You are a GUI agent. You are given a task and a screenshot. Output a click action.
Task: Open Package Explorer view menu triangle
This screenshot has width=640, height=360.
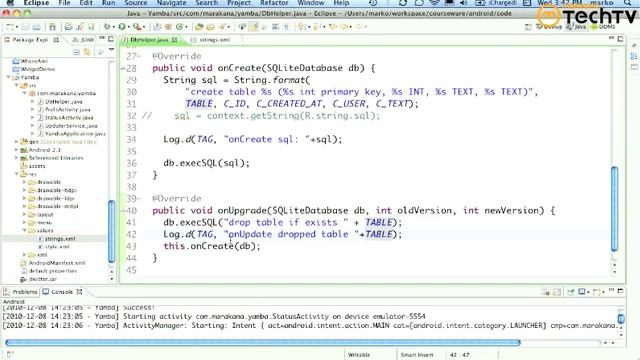(111, 50)
